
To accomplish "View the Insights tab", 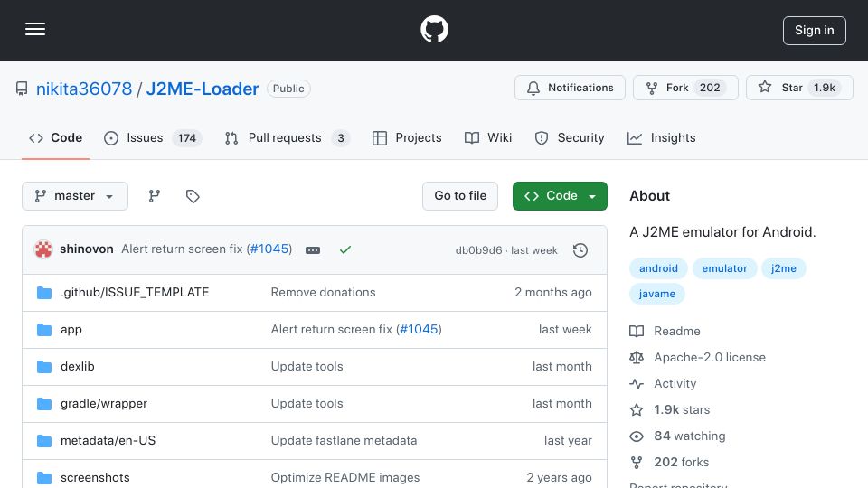I will click(x=662, y=137).
